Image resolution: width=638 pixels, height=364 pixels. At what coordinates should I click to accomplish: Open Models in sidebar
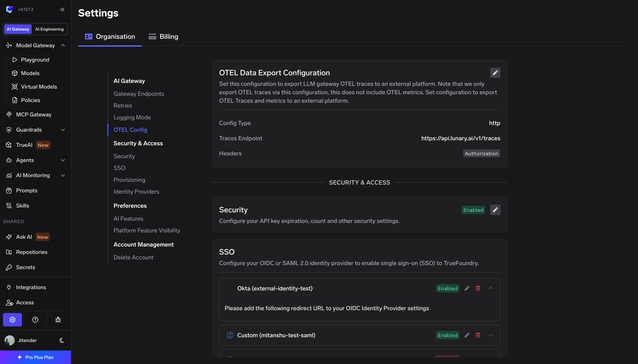[x=30, y=73]
